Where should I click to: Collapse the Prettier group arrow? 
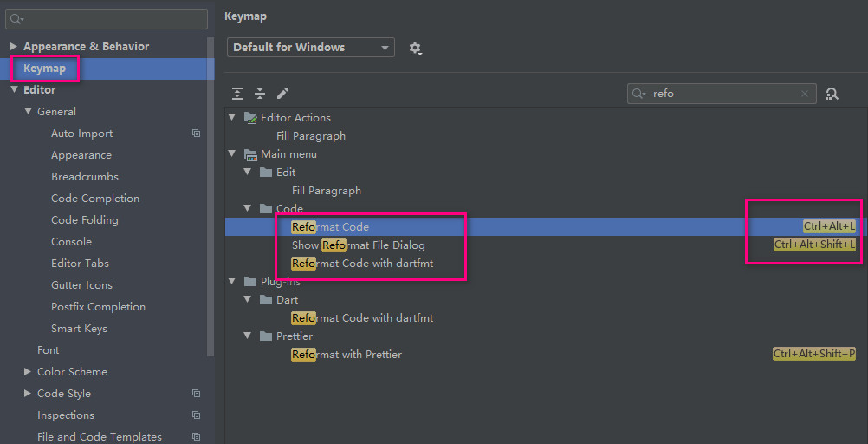coord(248,336)
